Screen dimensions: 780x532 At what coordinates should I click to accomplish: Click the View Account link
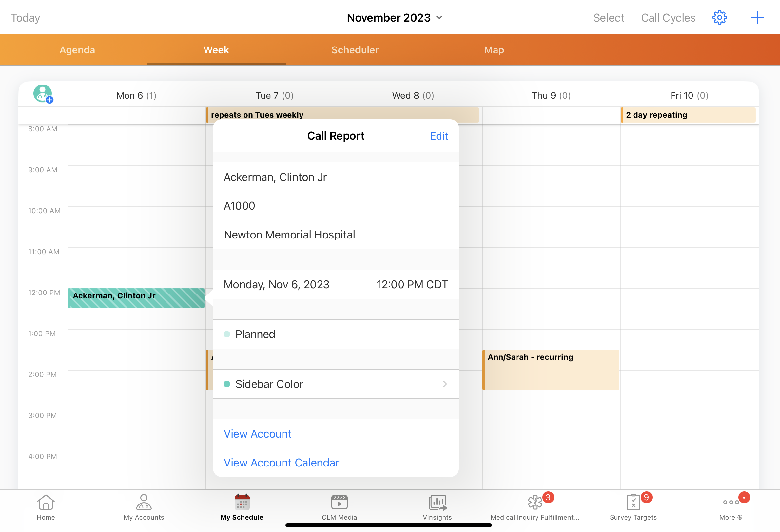257,434
